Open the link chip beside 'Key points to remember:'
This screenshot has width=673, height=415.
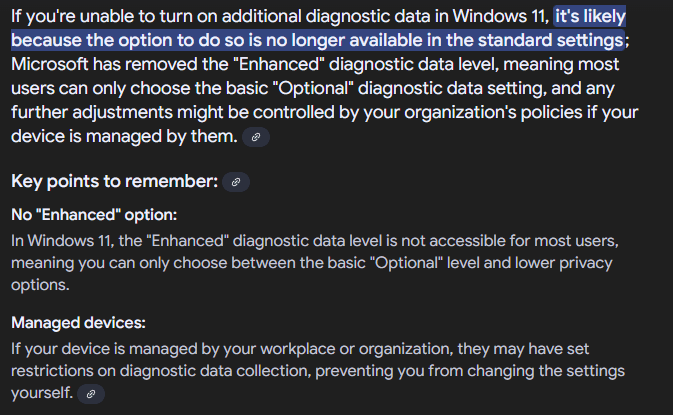236,182
